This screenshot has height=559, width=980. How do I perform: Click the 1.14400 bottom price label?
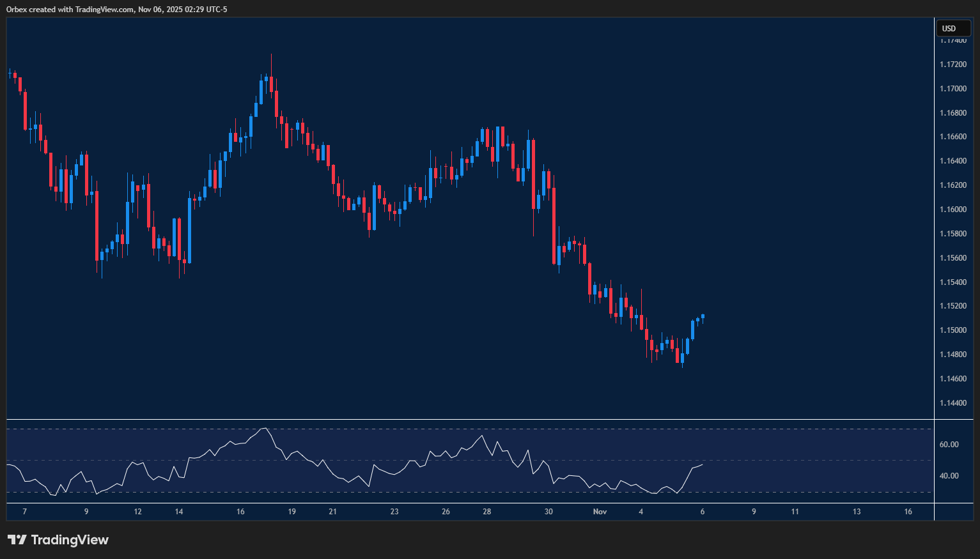coord(952,403)
